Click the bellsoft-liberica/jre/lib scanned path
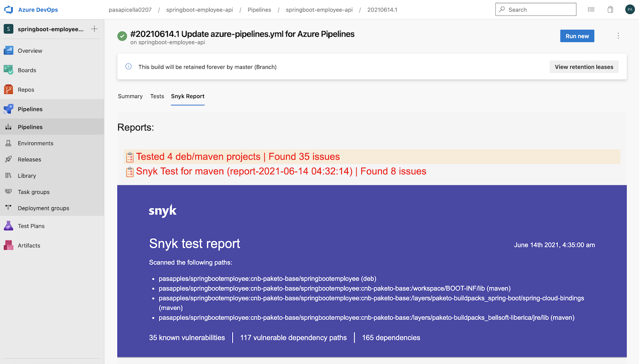This screenshot has width=639, height=364. coord(367,318)
